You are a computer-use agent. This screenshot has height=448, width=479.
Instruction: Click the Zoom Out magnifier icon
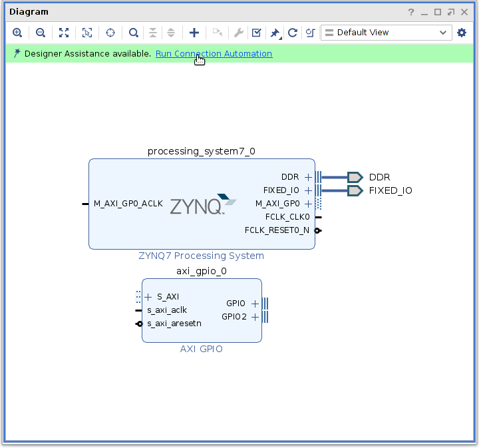[x=41, y=33]
